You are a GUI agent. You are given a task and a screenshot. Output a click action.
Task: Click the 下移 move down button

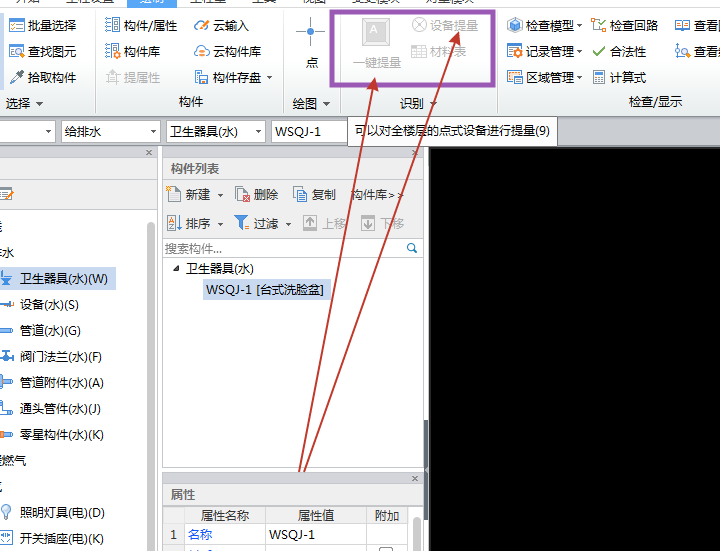[382, 224]
